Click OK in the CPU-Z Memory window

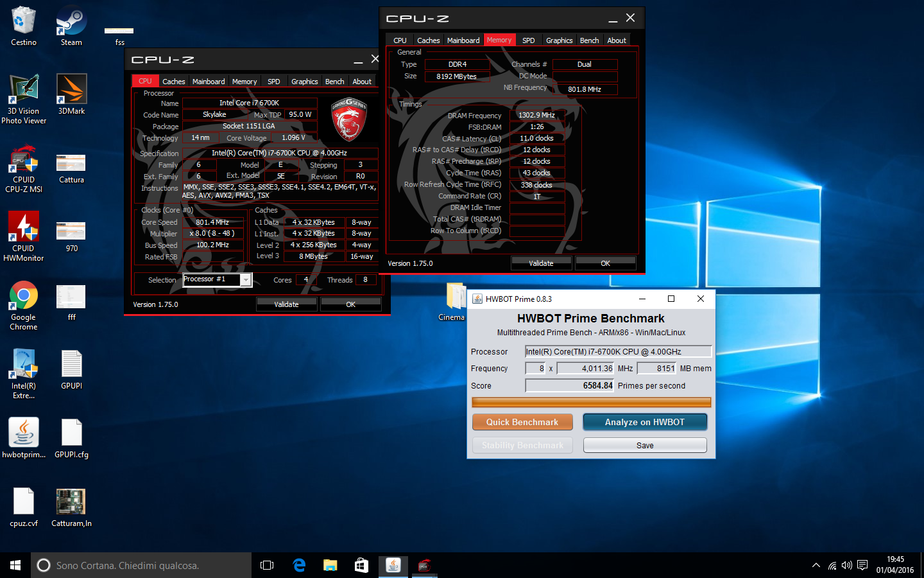click(606, 263)
